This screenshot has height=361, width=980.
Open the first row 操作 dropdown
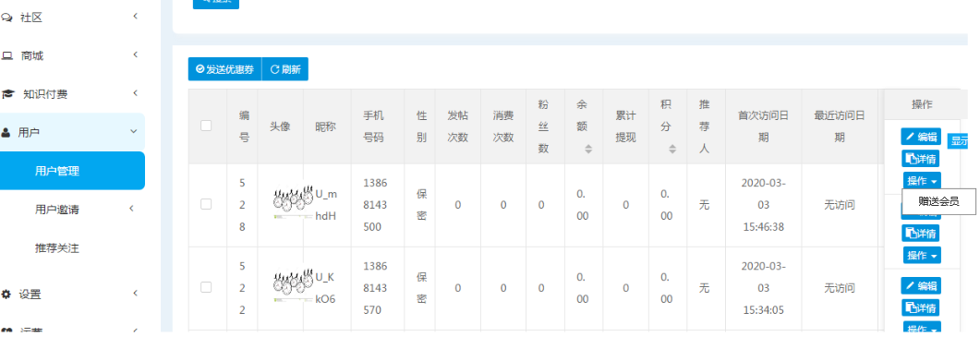point(922,181)
